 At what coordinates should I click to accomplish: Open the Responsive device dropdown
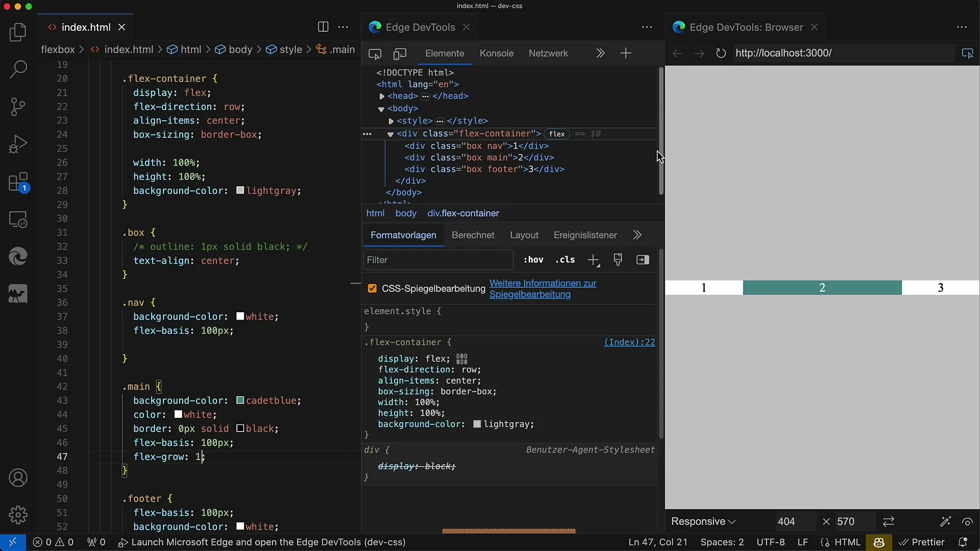coord(703,521)
